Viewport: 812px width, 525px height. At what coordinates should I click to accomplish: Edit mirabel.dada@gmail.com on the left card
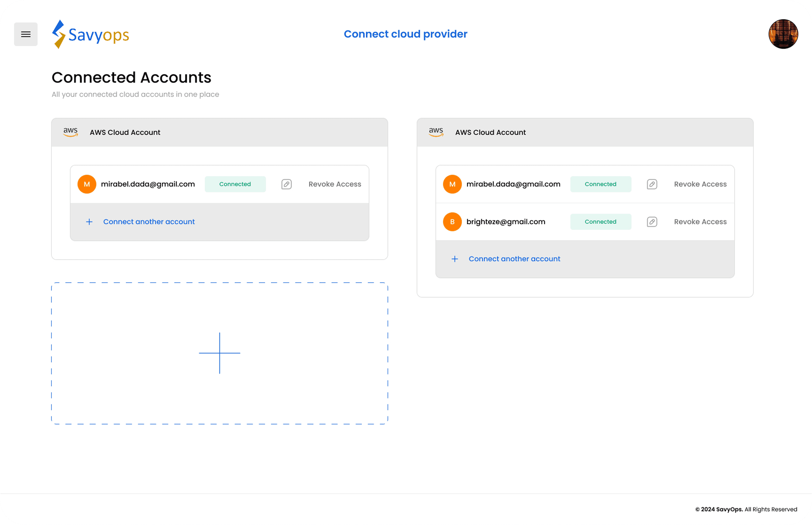(286, 184)
